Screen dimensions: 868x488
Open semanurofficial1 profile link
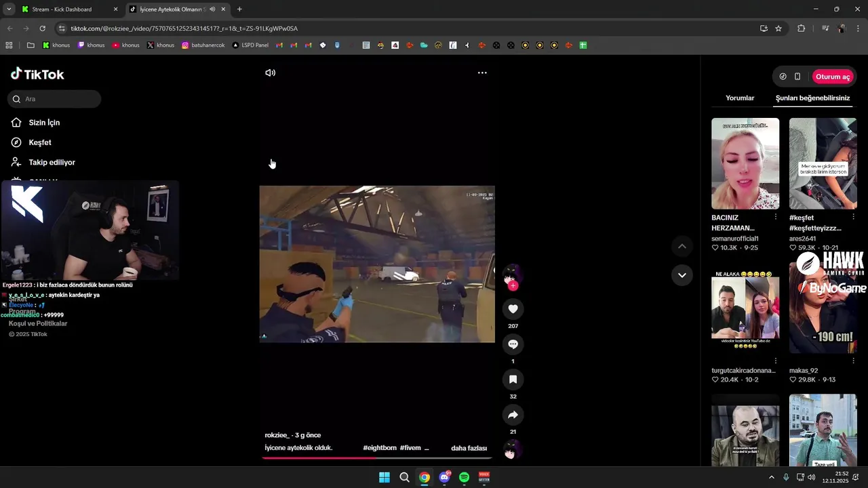point(735,239)
